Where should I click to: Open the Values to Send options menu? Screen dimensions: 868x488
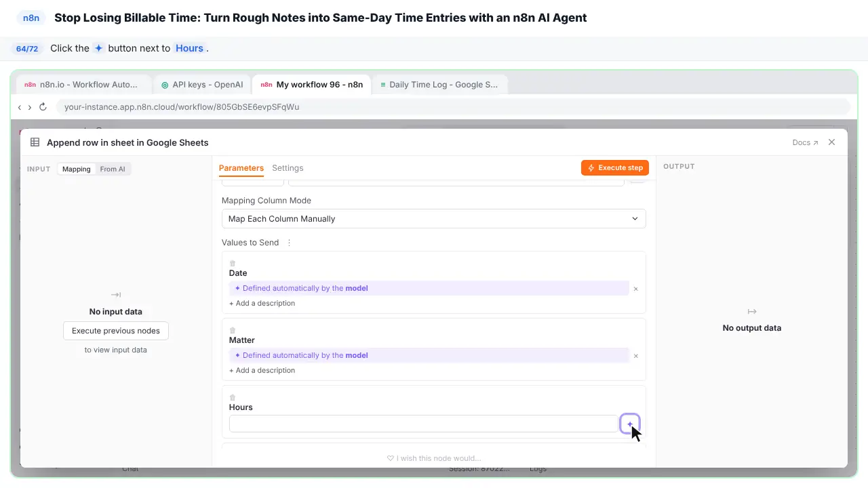(289, 243)
